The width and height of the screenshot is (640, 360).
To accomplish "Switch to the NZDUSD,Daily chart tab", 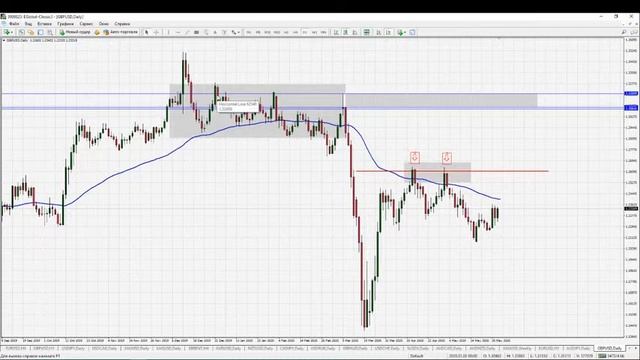I will point(260,349).
